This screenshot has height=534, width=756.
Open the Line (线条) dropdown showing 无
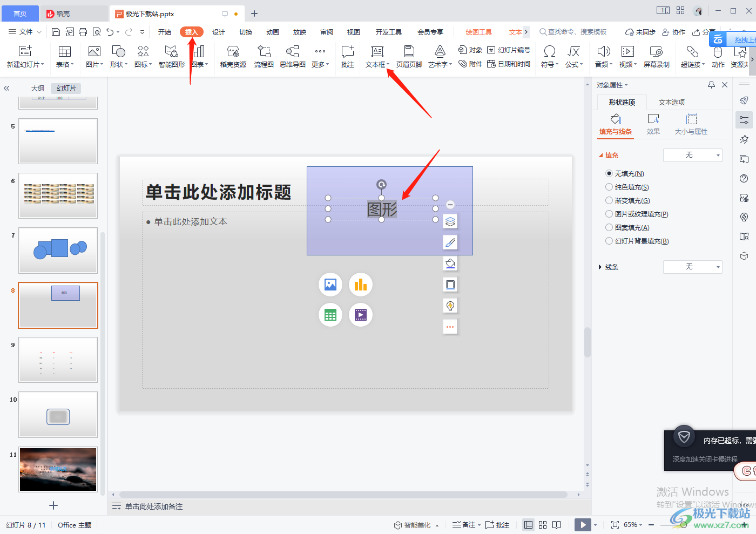[x=693, y=267]
